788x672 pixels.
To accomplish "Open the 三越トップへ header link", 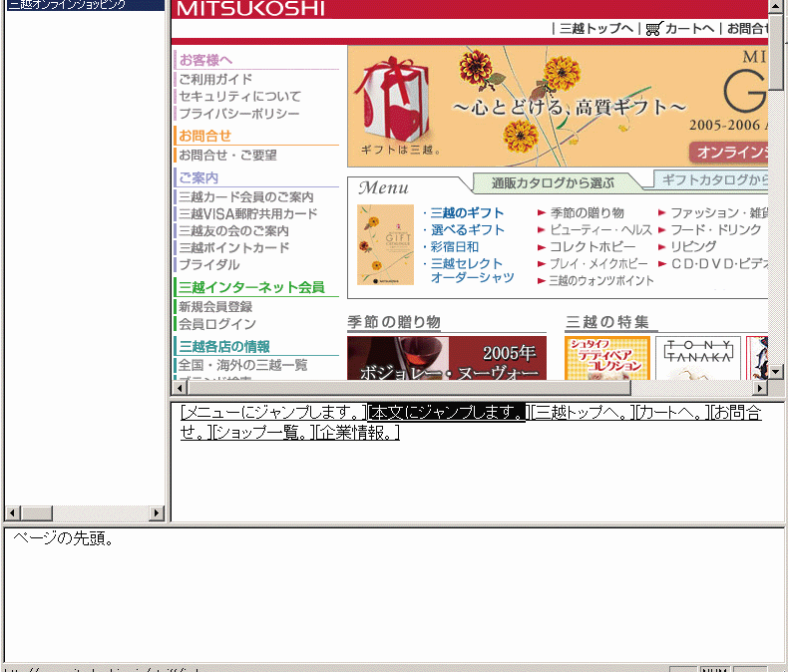I will pos(596,29).
